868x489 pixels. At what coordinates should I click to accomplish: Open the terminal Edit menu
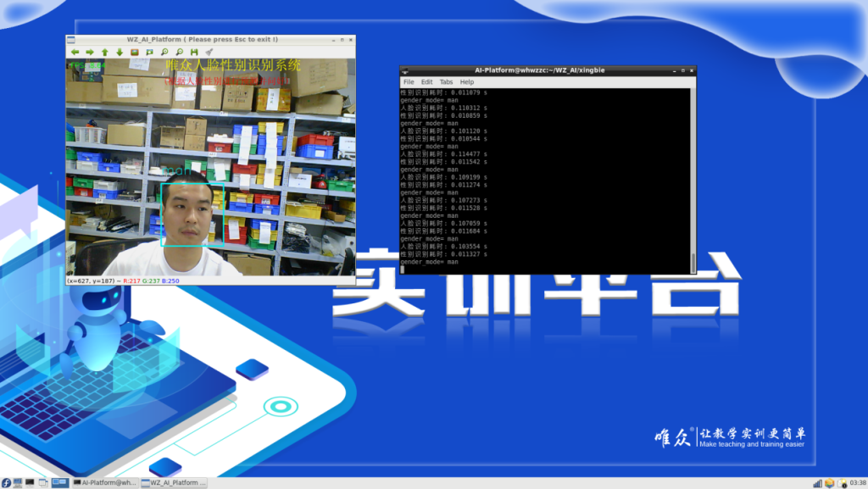point(427,82)
